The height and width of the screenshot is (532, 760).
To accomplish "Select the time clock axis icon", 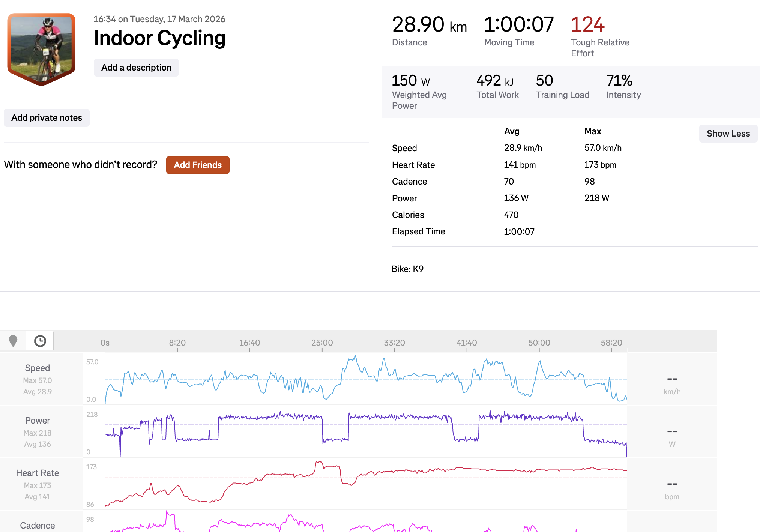I will [40, 341].
